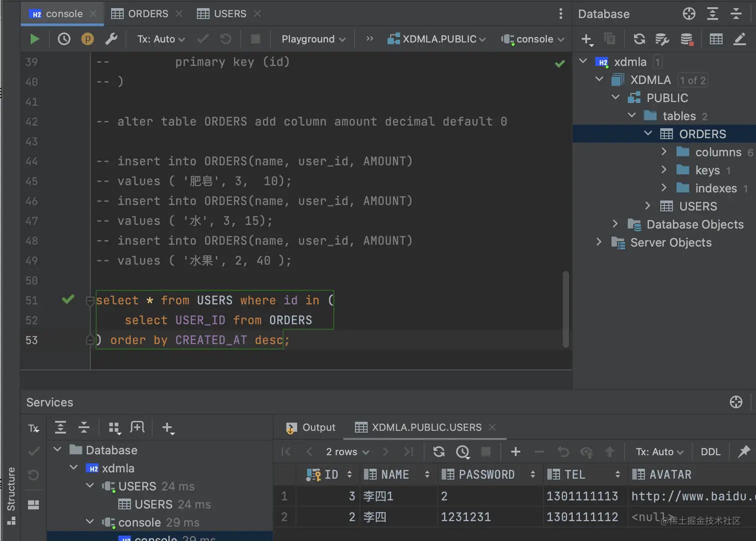Close the XDMLA.PUBLIC.USERS result tab

click(492, 427)
